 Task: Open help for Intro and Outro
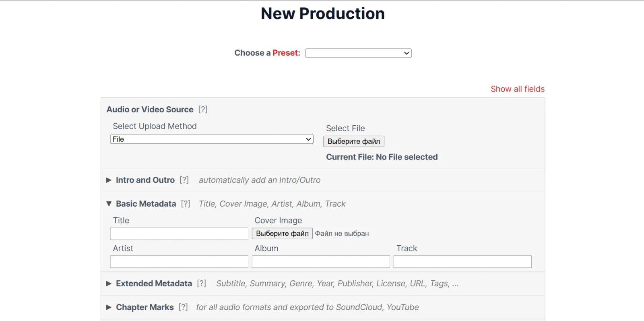click(x=184, y=180)
